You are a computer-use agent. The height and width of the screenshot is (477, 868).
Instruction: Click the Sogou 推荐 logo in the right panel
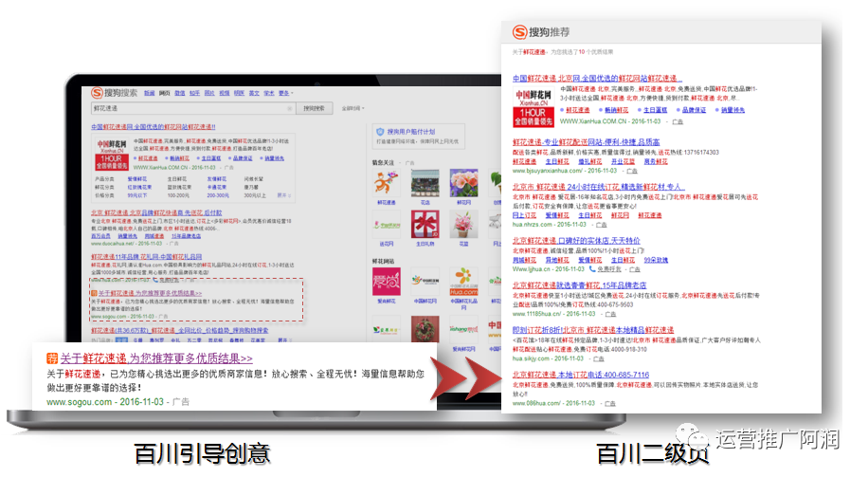541,32
